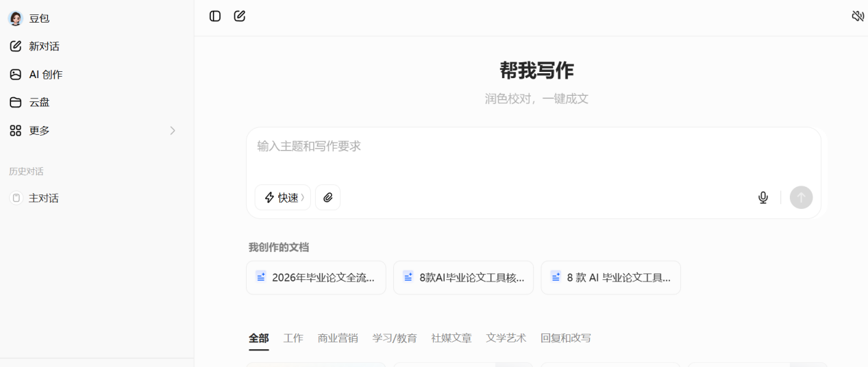Switch to the 文学艺术 tab
Screen dimensions: 868x367
(506, 338)
